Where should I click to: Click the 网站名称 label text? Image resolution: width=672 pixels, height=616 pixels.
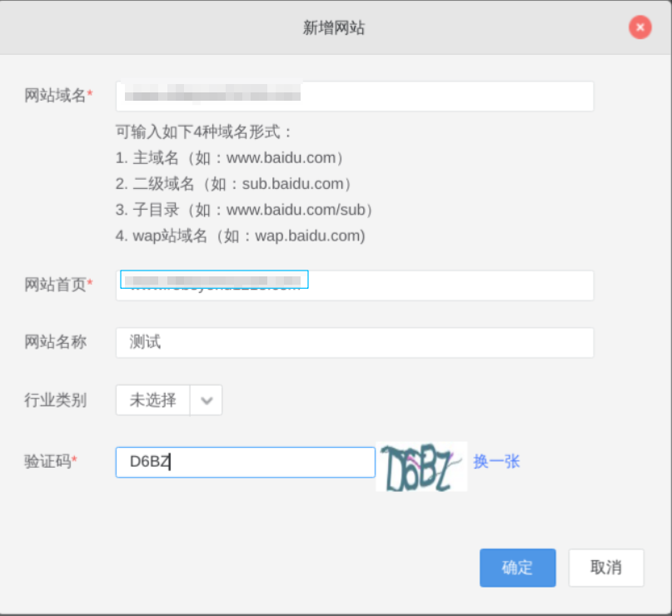tap(55, 342)
